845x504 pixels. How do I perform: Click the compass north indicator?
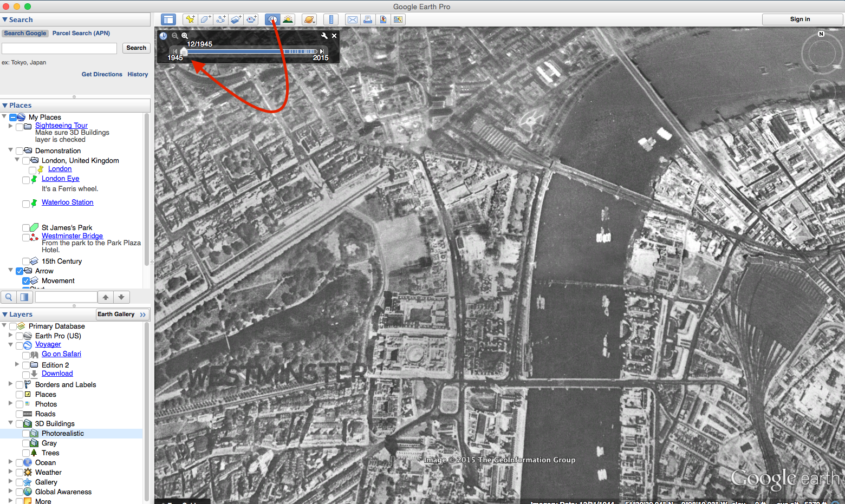pos(821,34)
